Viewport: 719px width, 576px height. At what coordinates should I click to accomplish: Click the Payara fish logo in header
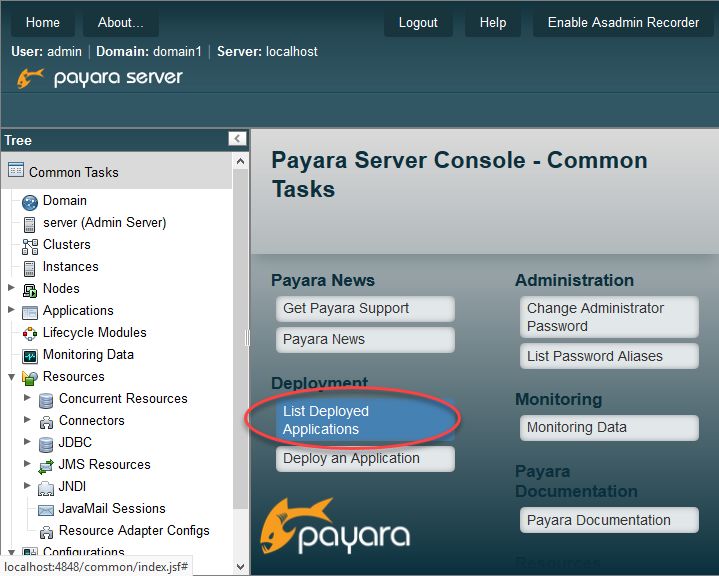click(x=30, y=78)
